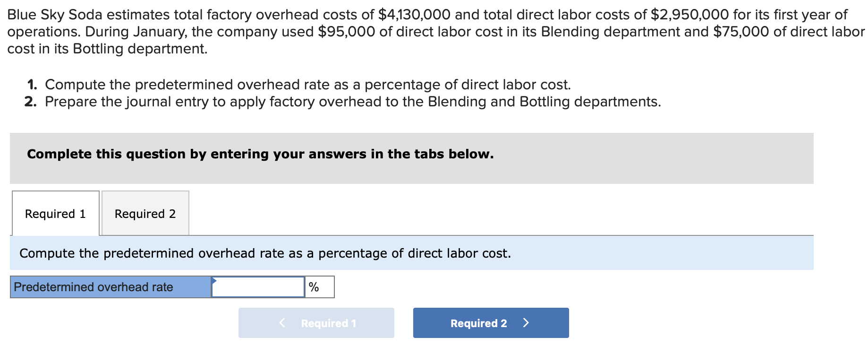Click the $75,000 Bottling labor amount
The width and height of the screenshot is (868, 355).
coord(741,32)
